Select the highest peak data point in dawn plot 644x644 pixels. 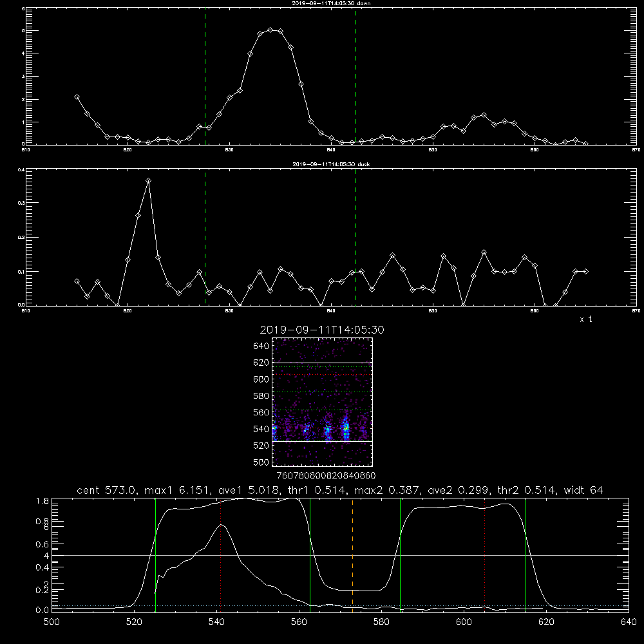coord(270,30)
